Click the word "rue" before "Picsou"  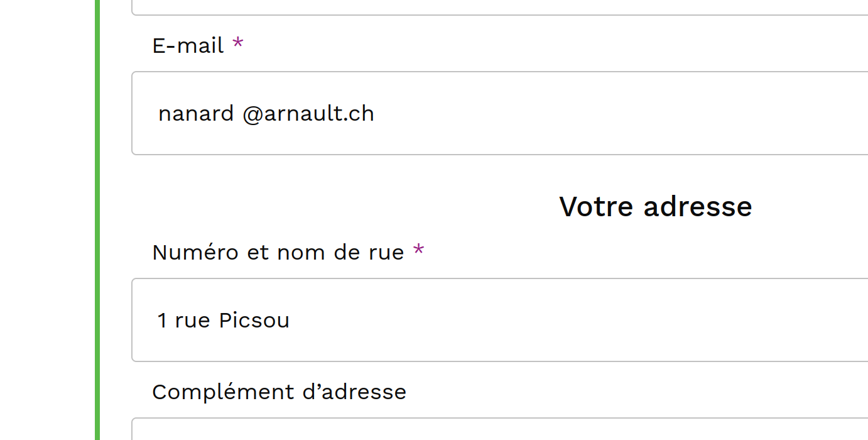[192, 321]
